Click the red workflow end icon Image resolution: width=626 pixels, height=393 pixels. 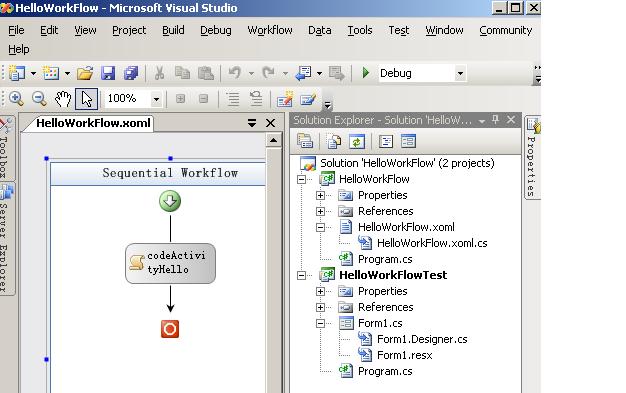click(170, 329)
